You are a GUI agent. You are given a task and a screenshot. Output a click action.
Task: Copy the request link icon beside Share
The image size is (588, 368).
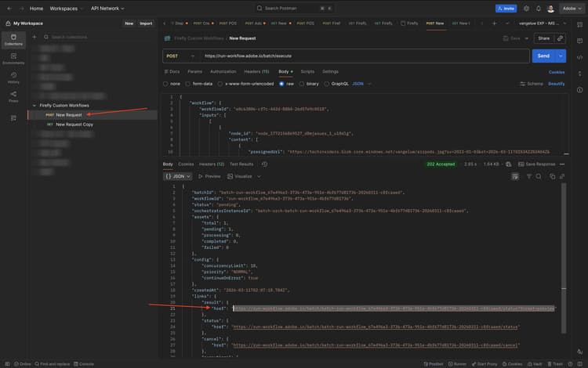[x=560, y=38]
